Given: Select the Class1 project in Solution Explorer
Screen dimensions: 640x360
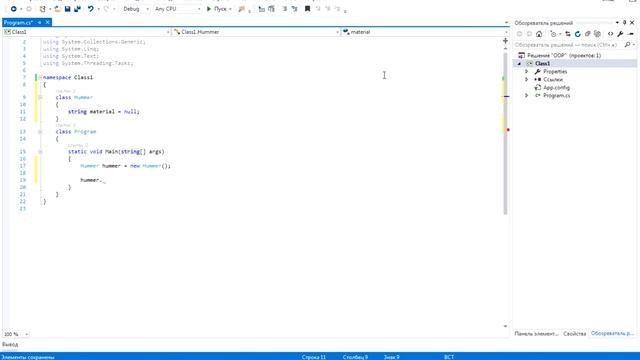Looking at the screenshot, I should pyautogui.click(x=542, y=63).
